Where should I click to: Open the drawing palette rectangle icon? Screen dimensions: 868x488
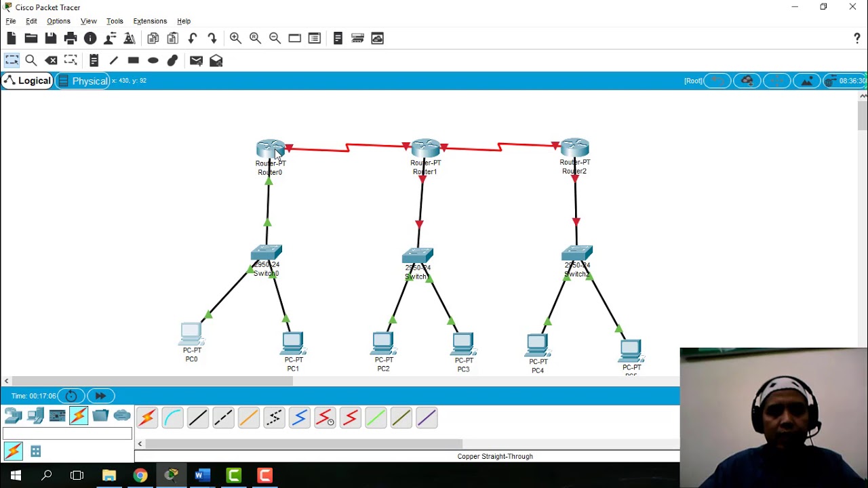coord(294,39)
